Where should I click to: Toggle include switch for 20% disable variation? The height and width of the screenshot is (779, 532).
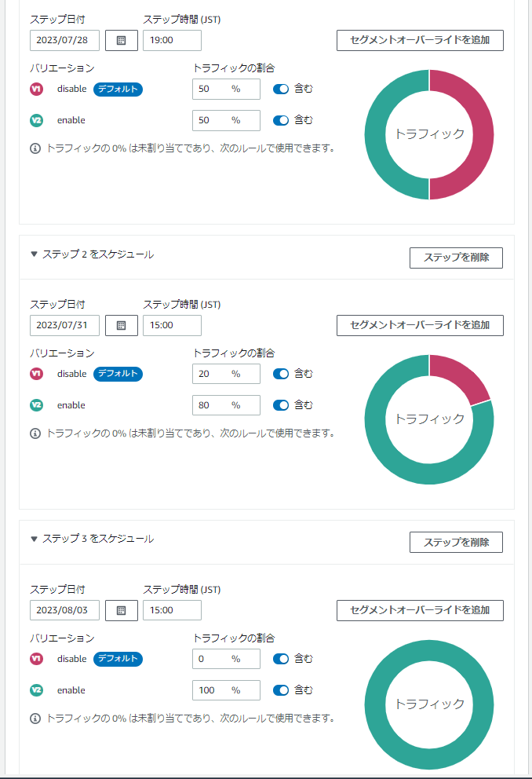click(x=281, y=374)
